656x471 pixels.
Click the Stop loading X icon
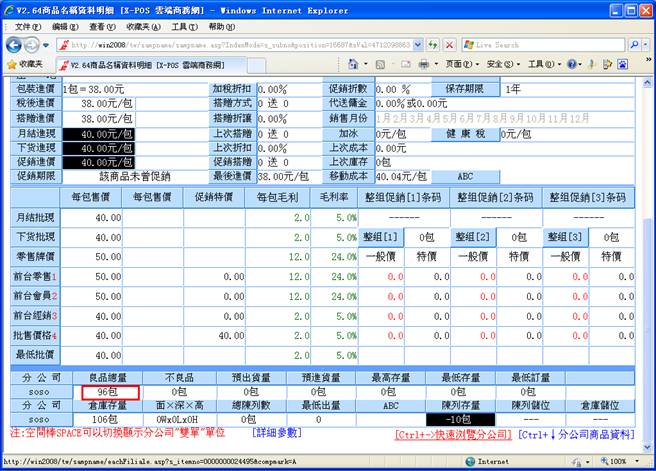[x=451, y=45]
